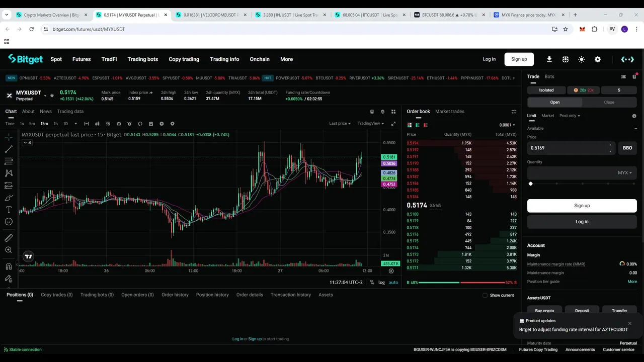
Task: Open order book display settings icon
Action: pyautogui.click(x=514, y=112)
